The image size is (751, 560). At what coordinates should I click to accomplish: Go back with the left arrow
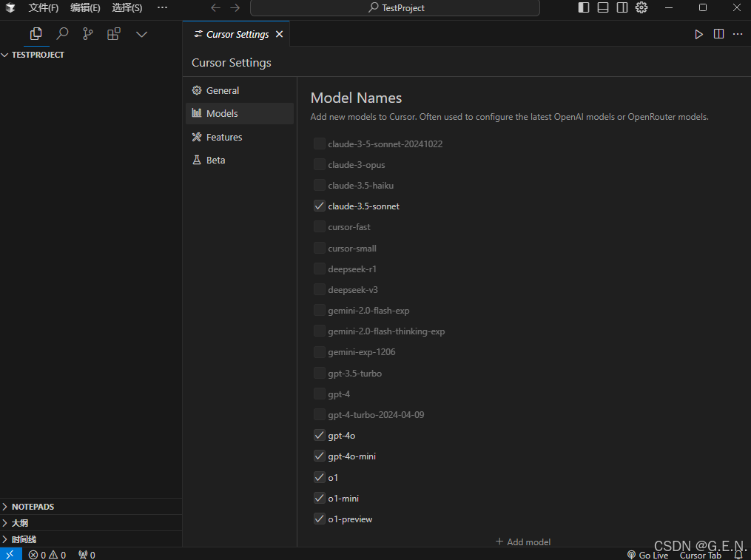[215, 7]
